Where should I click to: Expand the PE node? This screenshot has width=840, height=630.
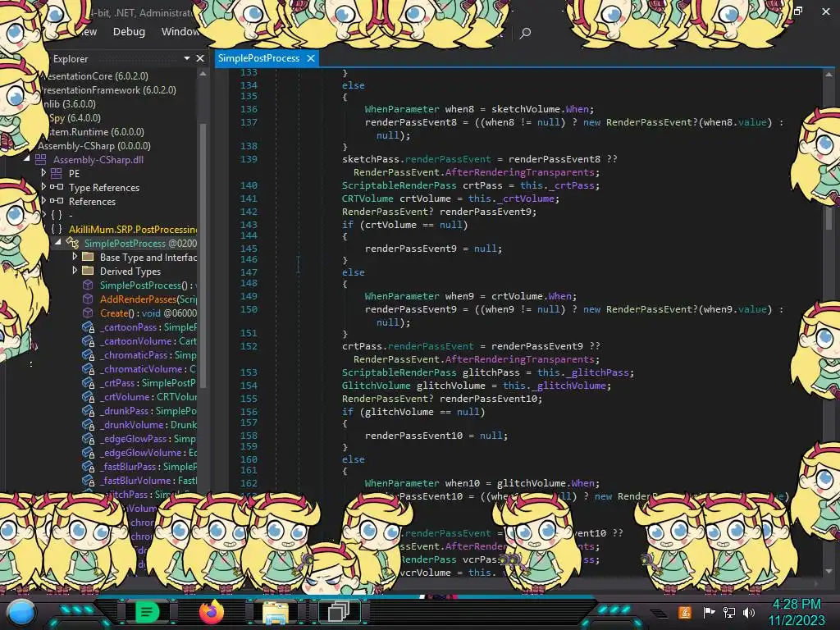click(x=44, y=173)
